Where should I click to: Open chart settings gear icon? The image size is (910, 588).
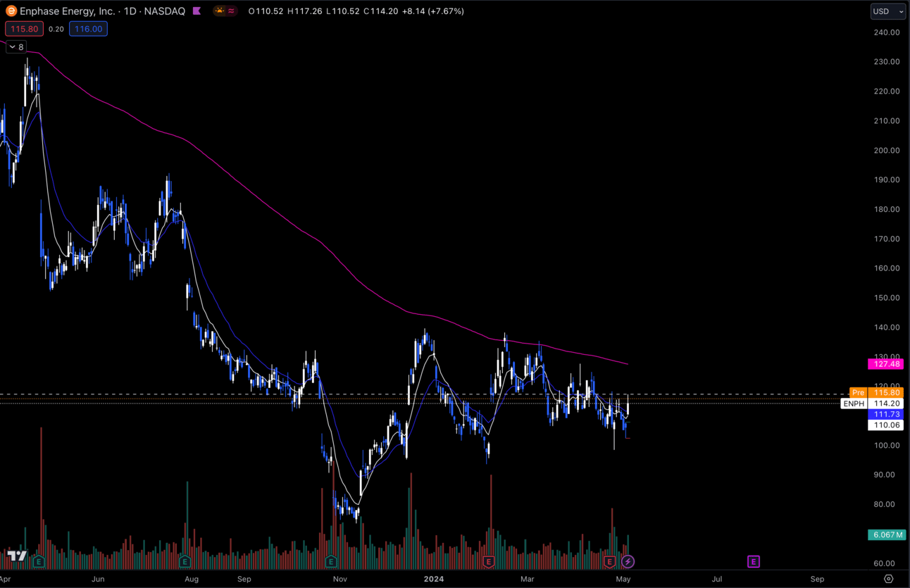click(x=889, y=579)
